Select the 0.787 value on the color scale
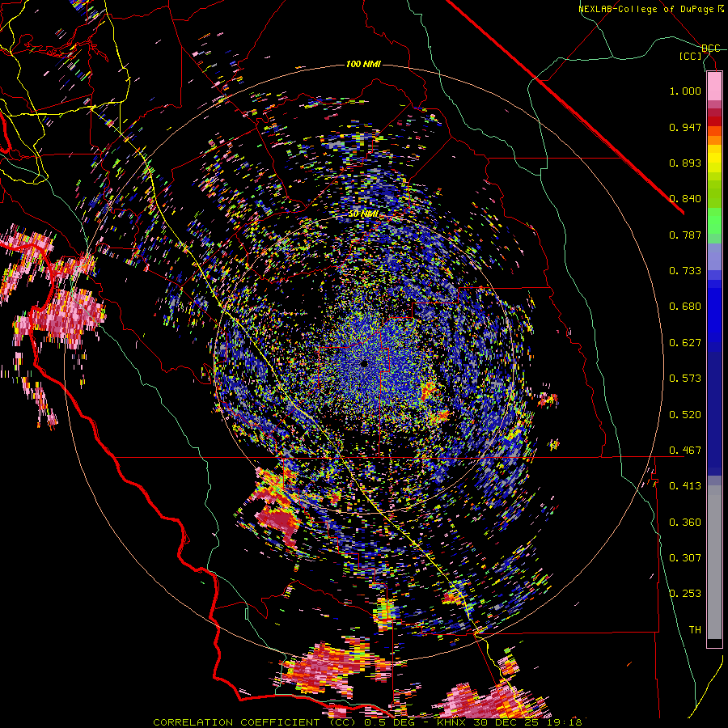This screenshot has height=728, width=728. point(685,235)
